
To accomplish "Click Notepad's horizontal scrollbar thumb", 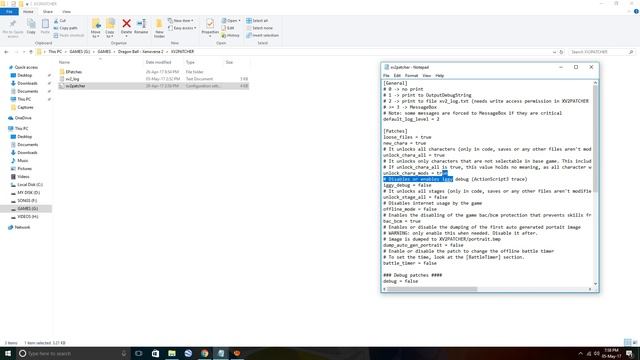I will (432, 289).
